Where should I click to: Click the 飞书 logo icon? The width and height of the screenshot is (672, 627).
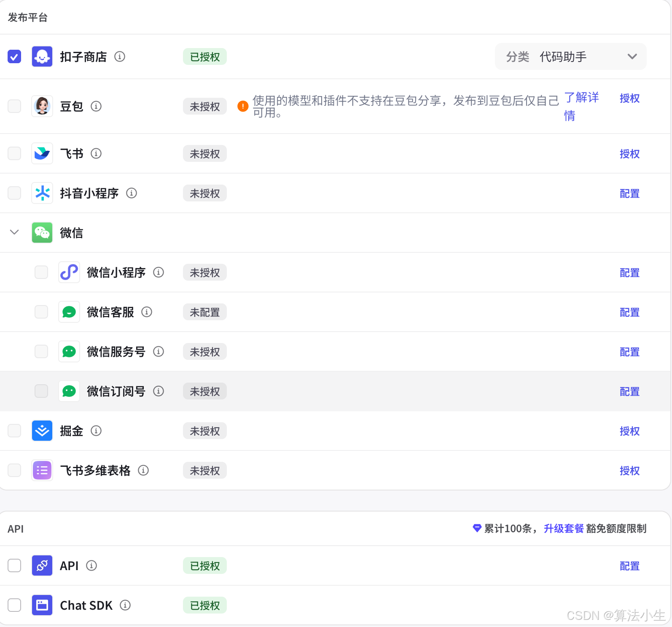point(42,153)
